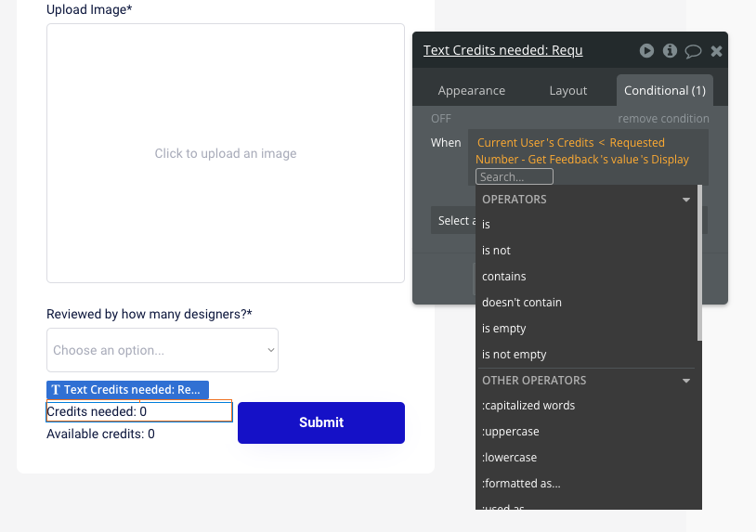Switch to the Appearance tab
The width and height of the screenshot is (756, 532).
(x=472, y=90)
